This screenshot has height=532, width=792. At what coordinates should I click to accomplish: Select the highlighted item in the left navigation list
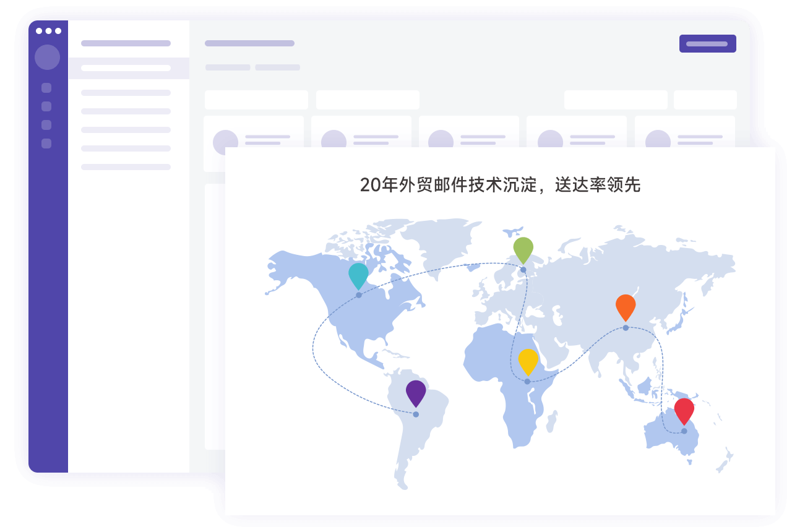[129, 68]
